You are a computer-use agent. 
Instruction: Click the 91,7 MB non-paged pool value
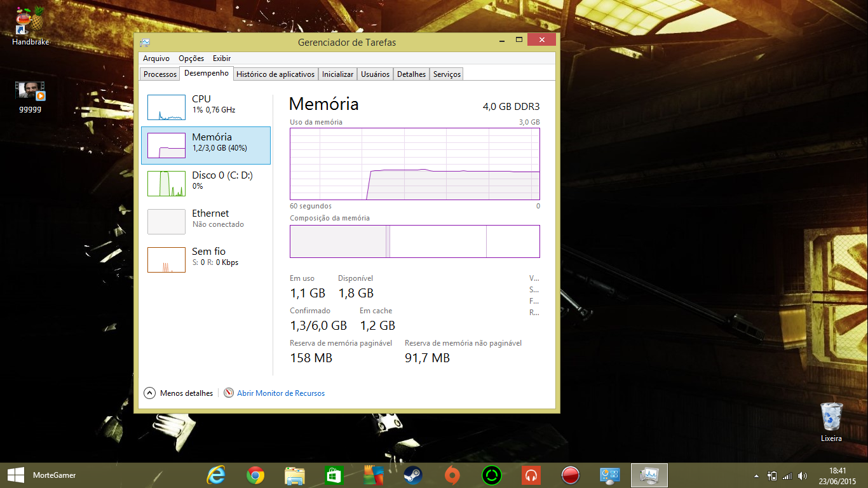pyautogui.click(x=427, y=358)
